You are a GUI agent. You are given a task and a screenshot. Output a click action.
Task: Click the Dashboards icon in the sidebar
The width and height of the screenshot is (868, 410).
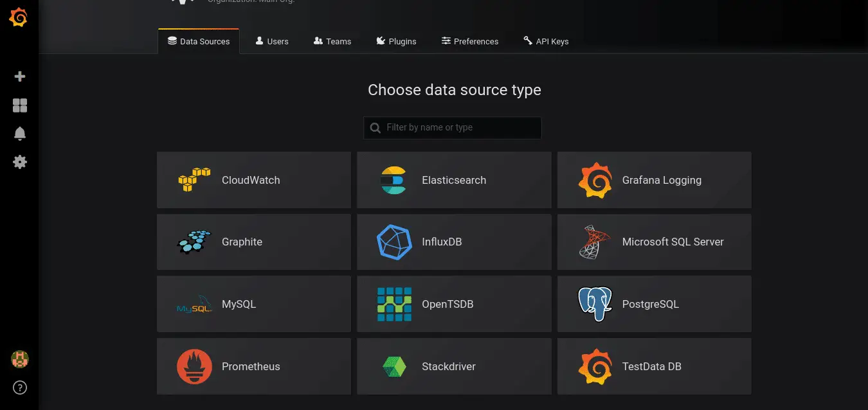(19, 105)
